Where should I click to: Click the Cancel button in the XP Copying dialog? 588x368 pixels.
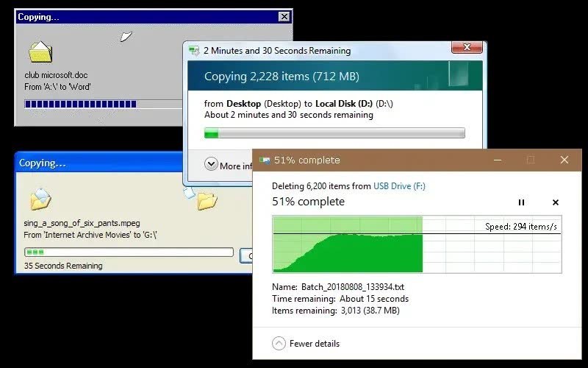point(246,255)
